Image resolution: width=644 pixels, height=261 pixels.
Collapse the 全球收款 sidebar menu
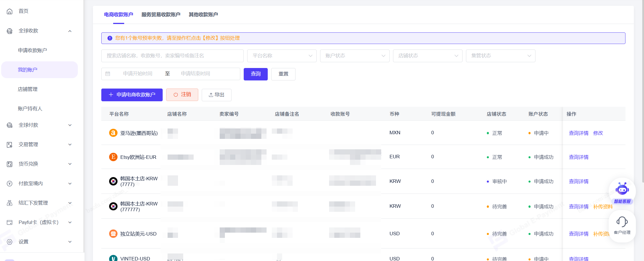(x=70, y=31)
